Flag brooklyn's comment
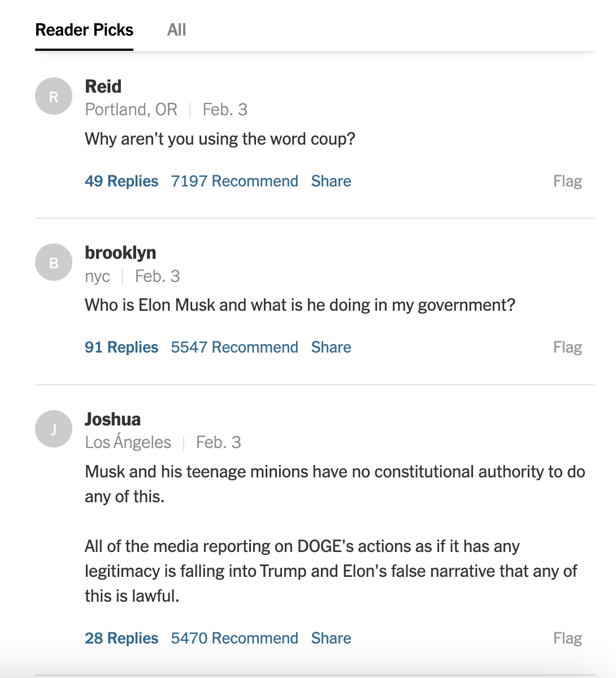The image size is (616, 678). point(567,347)
